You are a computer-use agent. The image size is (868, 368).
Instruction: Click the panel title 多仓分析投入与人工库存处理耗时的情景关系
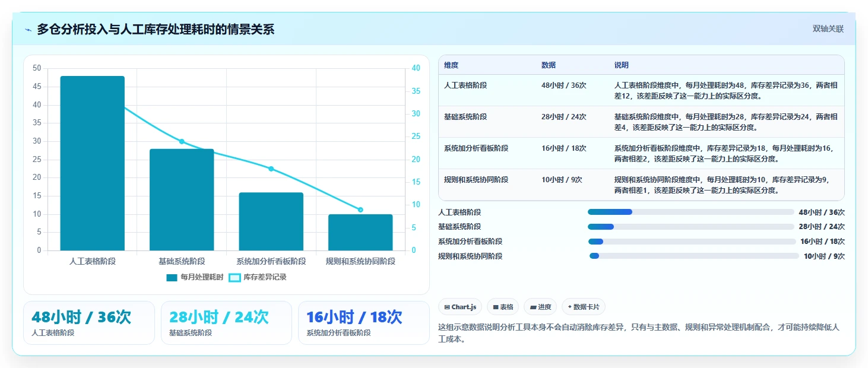click(156, 29)
